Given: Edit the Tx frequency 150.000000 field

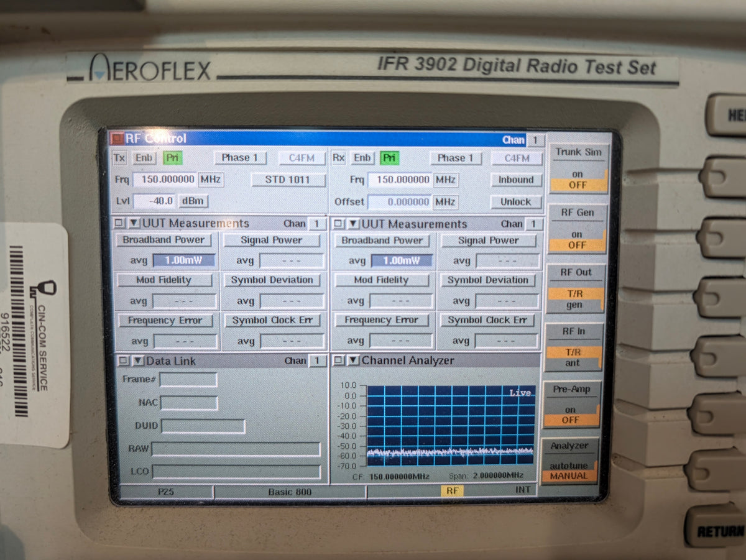Looking at the screenshot, I should [x=165, y=180].
